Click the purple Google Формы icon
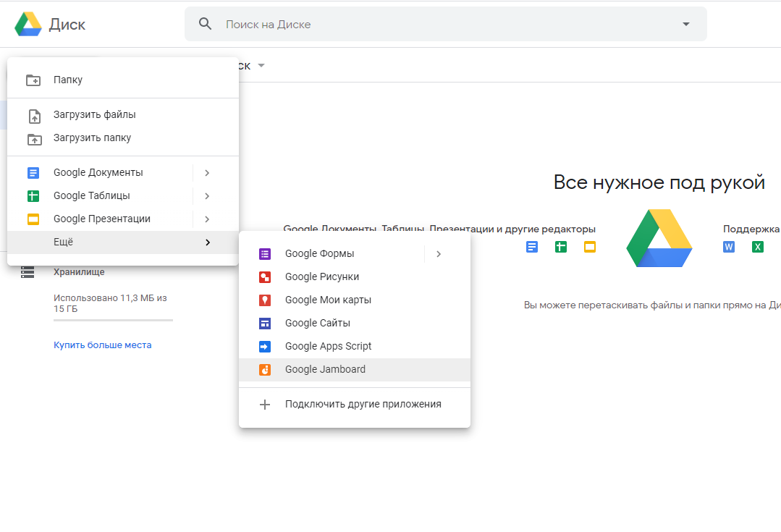781x532 pixels. (265, 254)
